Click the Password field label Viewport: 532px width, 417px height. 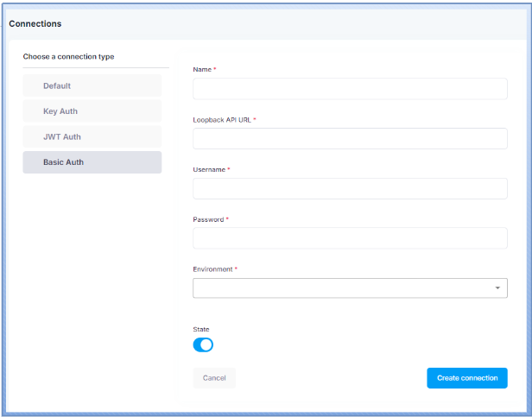(208, 219)
